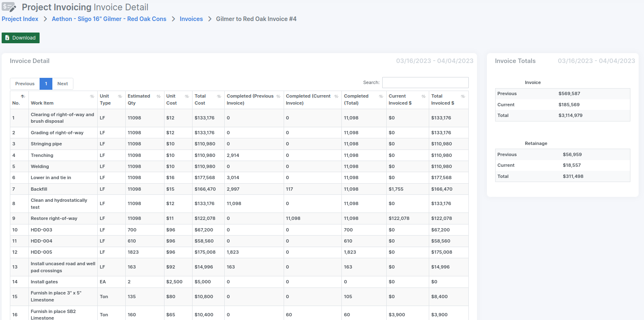Viewport: 644px width, 320px height.
Task: Click sort icon in Total Cost column
Action: 219,96
